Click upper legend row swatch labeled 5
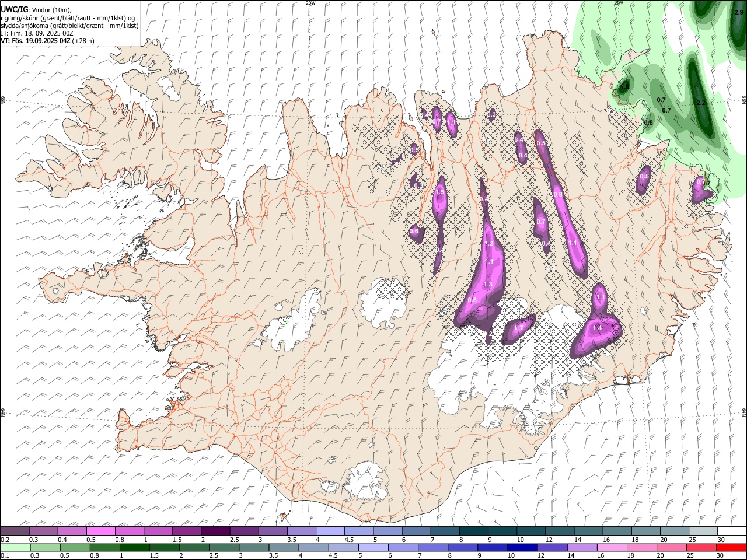The height and width of the screenshot is (560, 747). 388,531
